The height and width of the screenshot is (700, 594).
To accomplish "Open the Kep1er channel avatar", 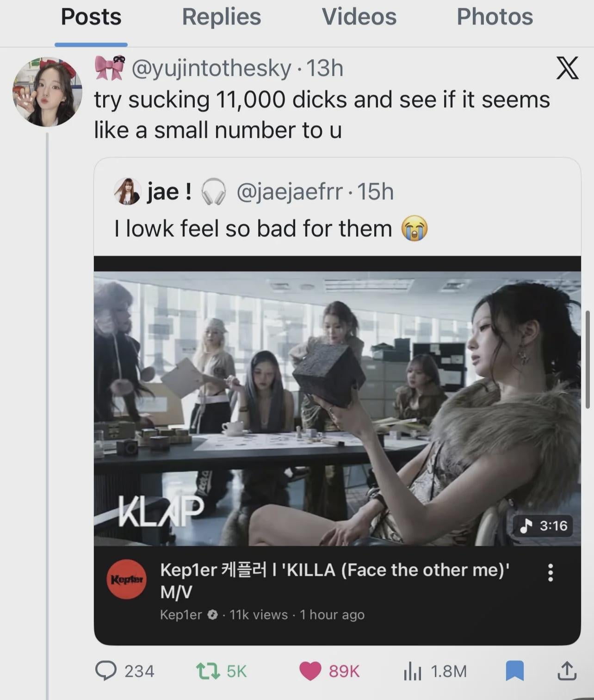I will 127,579.
